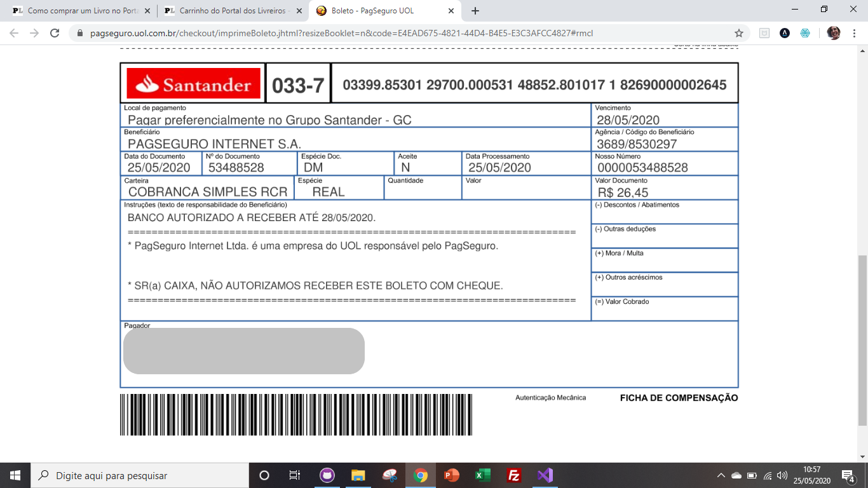This screenshot has width=868, height=488.
Task: View site security lock info
Action: [x=79, y=33]
